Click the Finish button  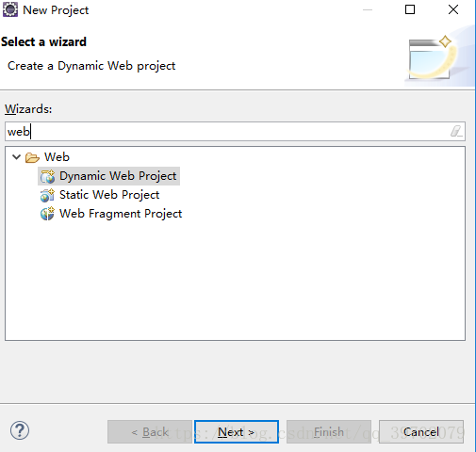point(329,432)
